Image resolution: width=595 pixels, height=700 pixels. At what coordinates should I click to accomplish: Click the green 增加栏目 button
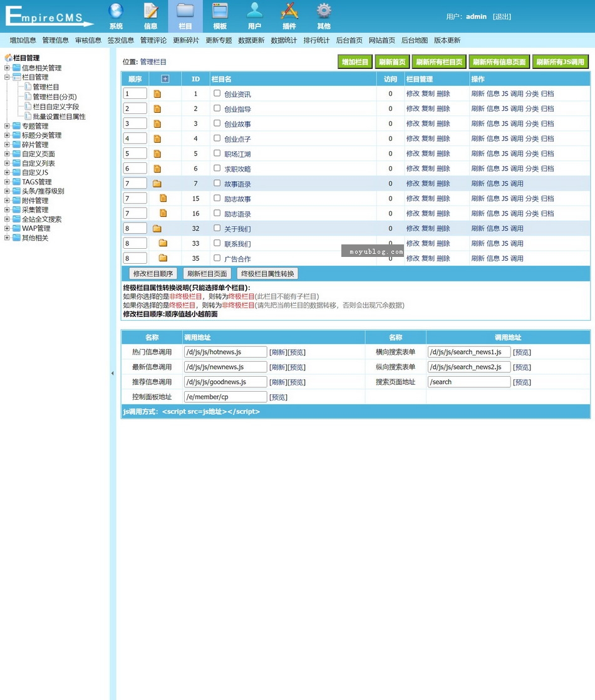click(355, 62)
